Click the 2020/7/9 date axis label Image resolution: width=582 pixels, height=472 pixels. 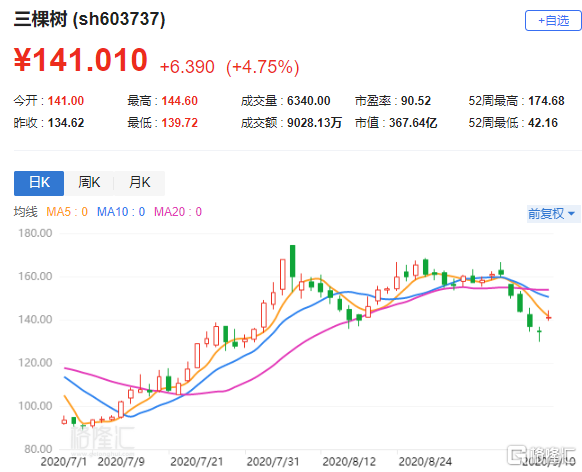[121, 462]
